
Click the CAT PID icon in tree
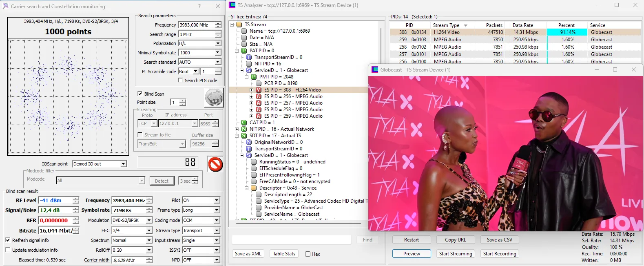coord(244,123)
